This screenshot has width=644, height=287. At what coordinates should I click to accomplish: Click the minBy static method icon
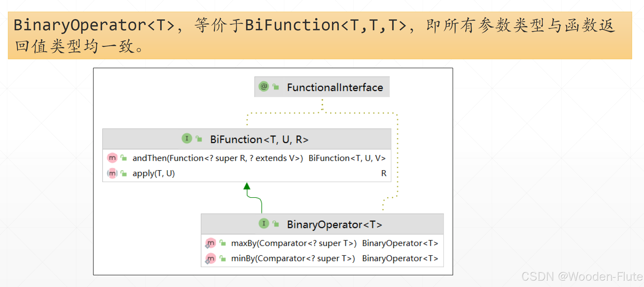(211, 258)
